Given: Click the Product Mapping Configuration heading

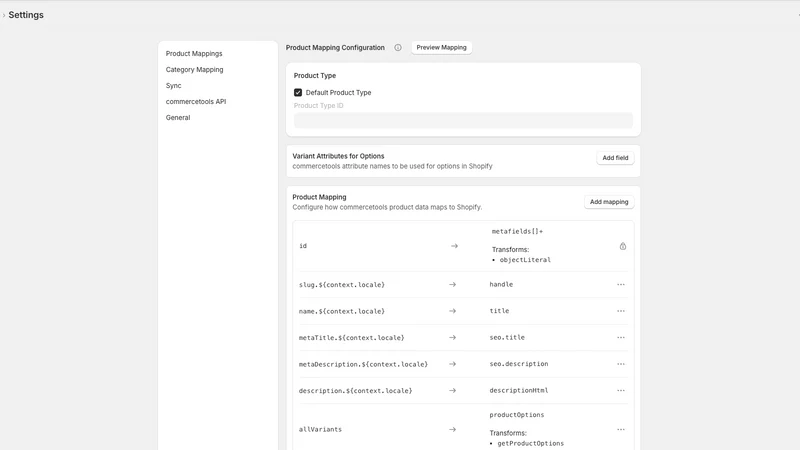Looking at the screenshot, I should 335,47.
